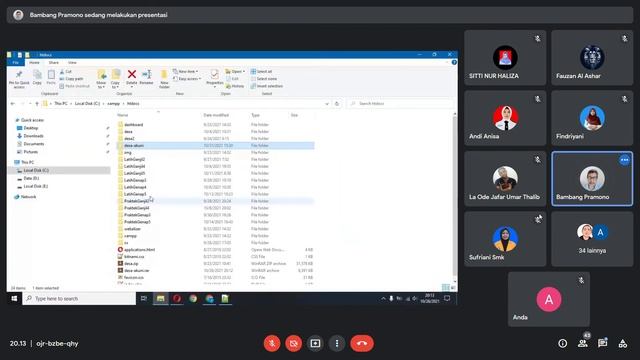Click xampp in the address breadcrumb
The image size is (640, 360).
(113, 104)
